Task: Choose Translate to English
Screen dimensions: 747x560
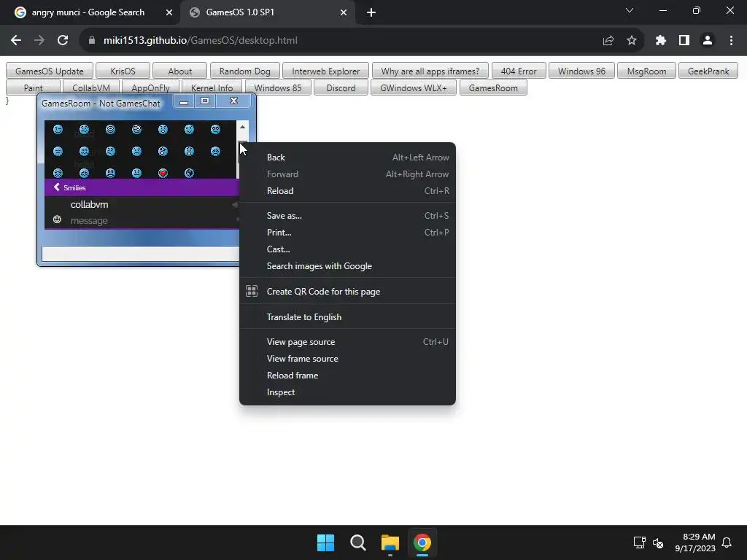Action: tap(347, 317)
